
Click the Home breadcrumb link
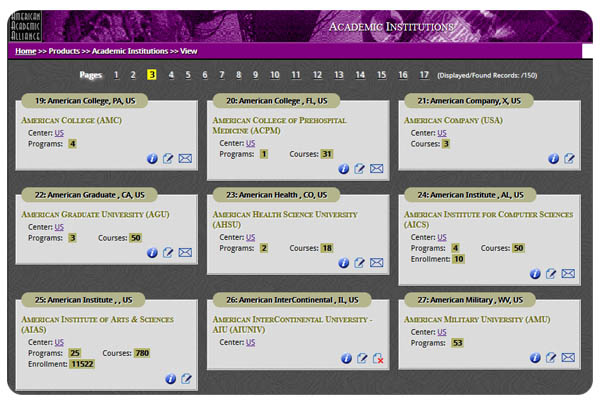coord(26,51)
